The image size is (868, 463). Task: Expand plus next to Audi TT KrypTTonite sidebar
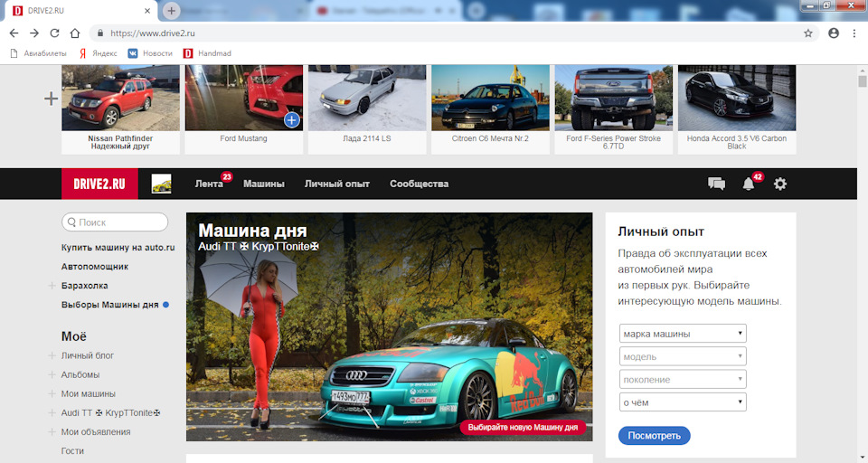[x=52, y=413]
